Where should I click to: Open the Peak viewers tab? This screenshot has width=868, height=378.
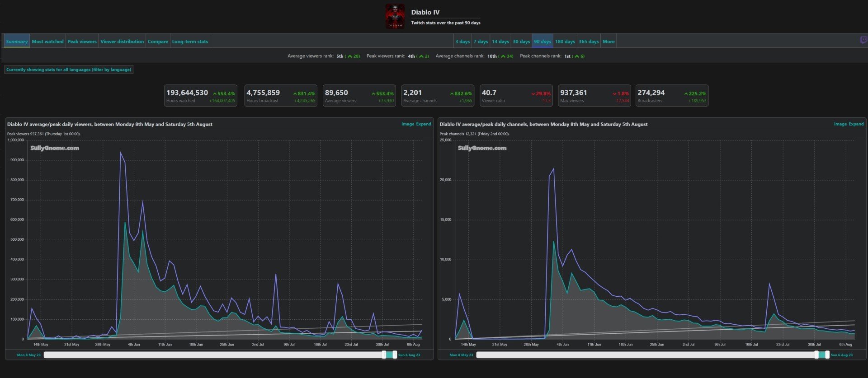82,42
